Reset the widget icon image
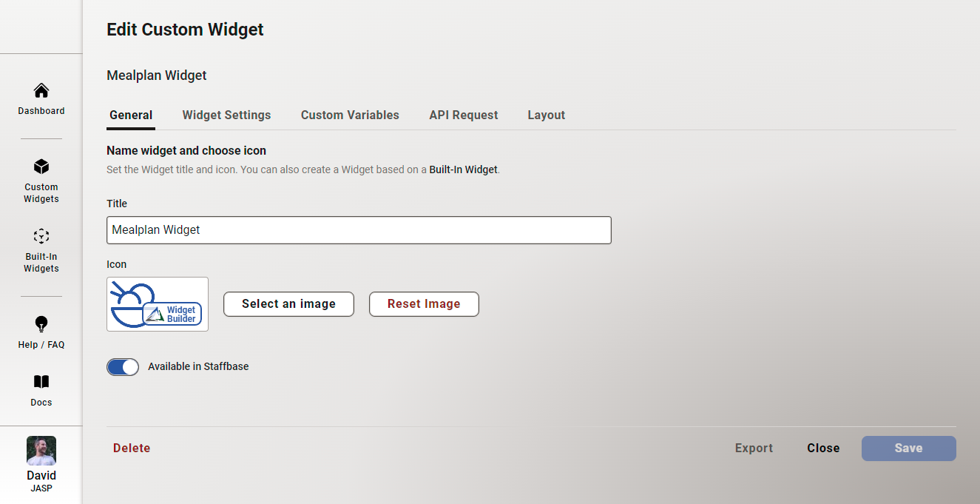Viewport: 980px width, 504px height. point(424,303)
